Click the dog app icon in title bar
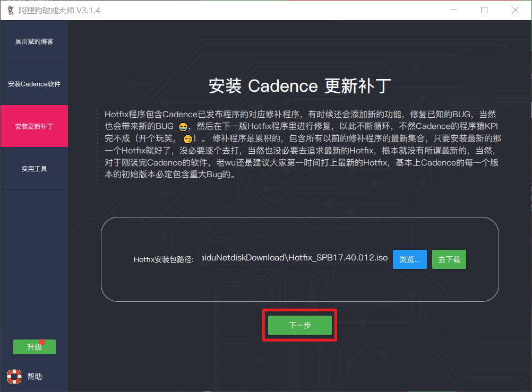 pos(10,10)
